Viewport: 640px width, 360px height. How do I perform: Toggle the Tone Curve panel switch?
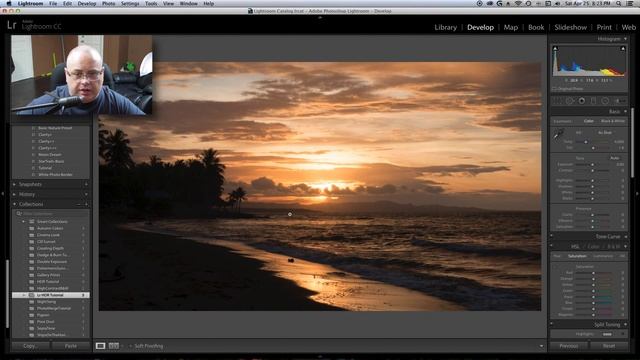click(551, 236)
